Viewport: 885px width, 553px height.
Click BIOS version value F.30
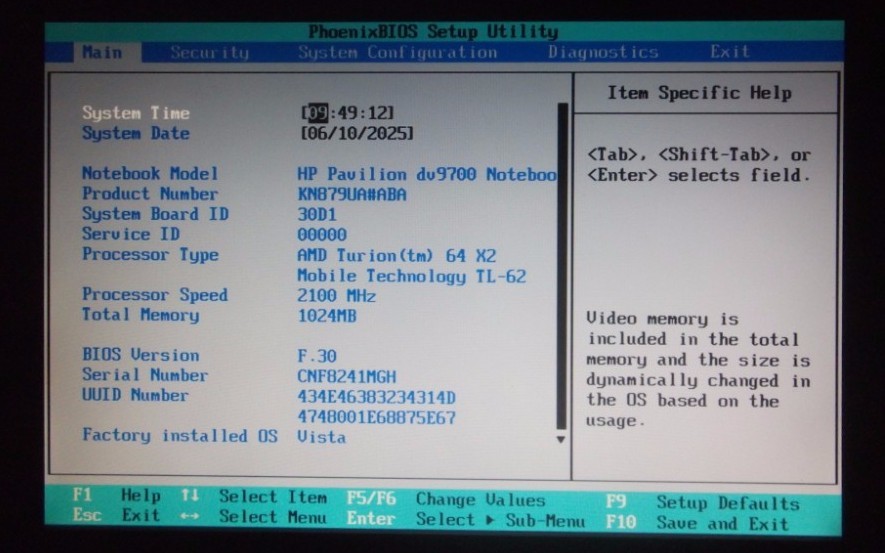[x=317, y=356]
